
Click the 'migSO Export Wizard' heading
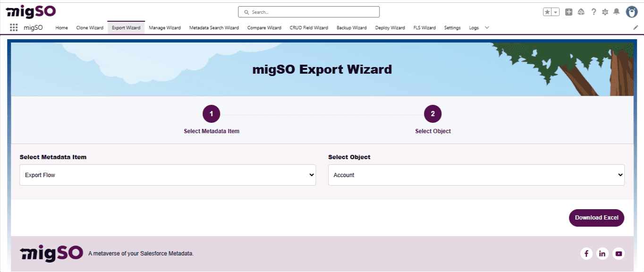pyautogui.click(x=322, y=69)
